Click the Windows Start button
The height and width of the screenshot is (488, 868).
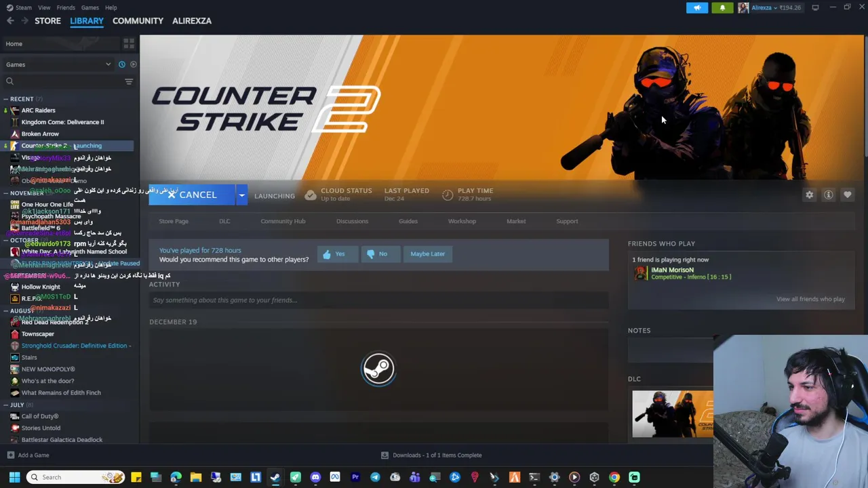[14, 477]
